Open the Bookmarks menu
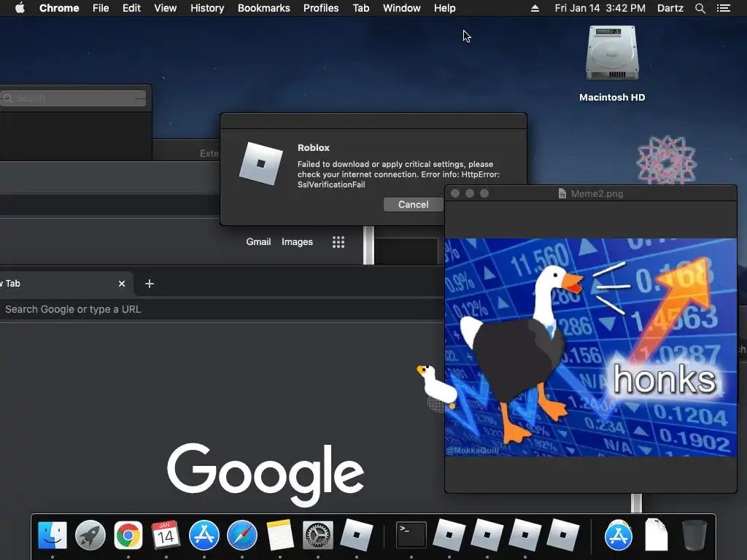Image resolution: width=747 pixels, height=560 pixels. click(x=264, y=8)
